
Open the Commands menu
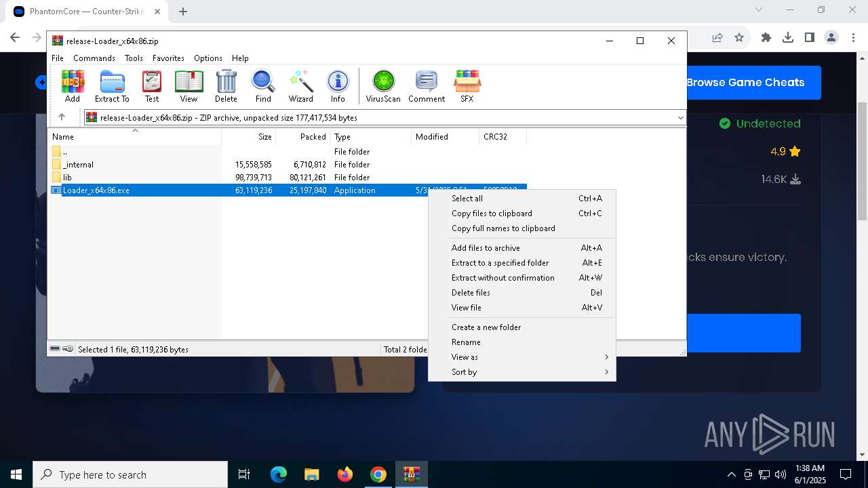(x=94, y=58)
